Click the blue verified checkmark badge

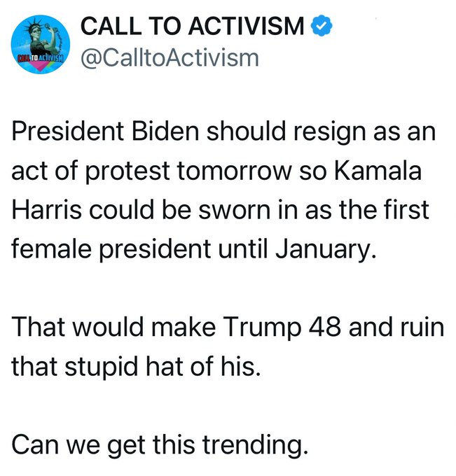(x=322, y=26)
